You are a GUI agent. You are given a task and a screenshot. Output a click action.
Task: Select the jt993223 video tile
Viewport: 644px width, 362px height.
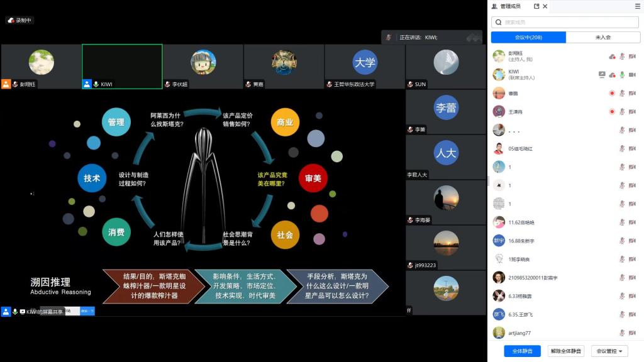point(446,247)
